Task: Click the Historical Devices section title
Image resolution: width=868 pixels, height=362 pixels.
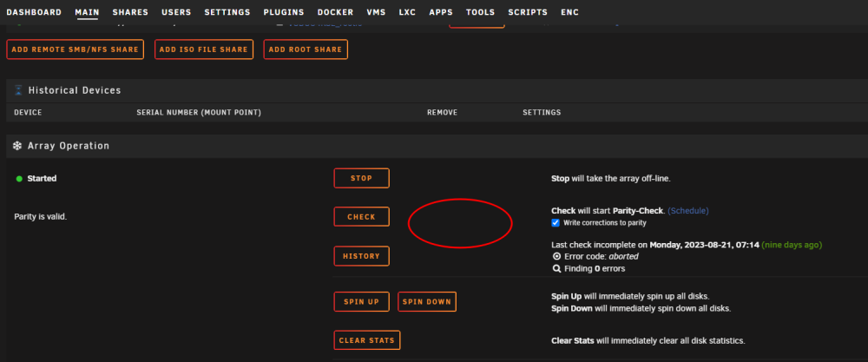Action: click(x=75, y=90)
